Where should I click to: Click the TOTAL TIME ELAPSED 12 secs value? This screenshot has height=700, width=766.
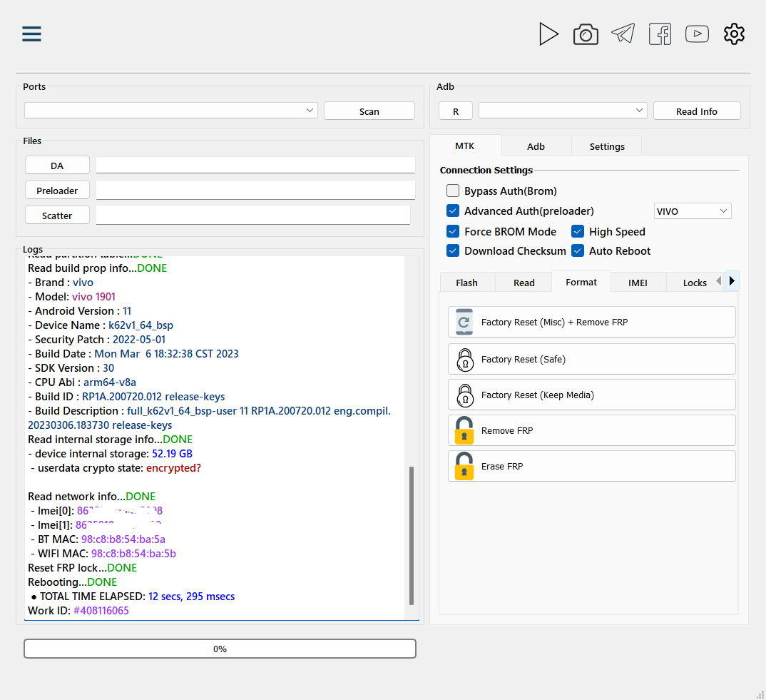pyautogui.click(x=191, y=596)
